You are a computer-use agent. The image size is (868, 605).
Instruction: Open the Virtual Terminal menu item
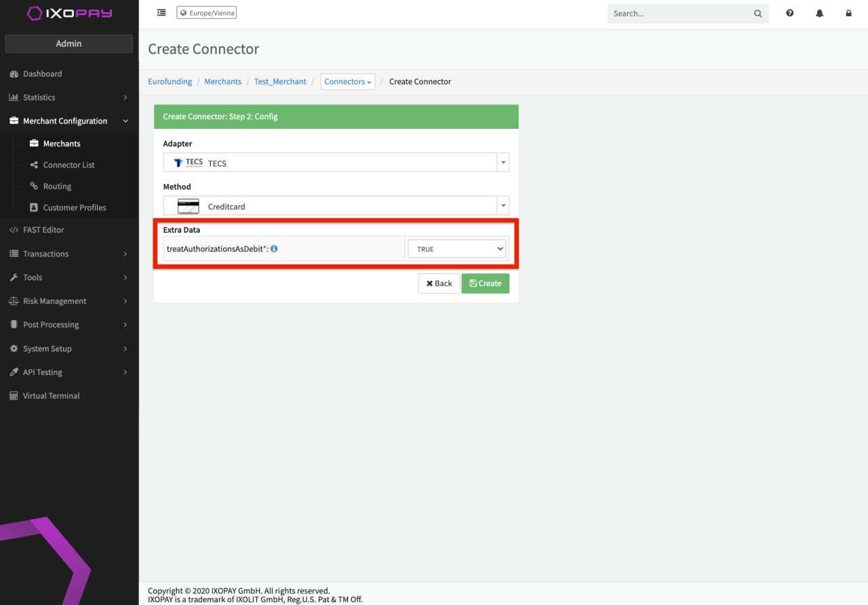[51, 396]
